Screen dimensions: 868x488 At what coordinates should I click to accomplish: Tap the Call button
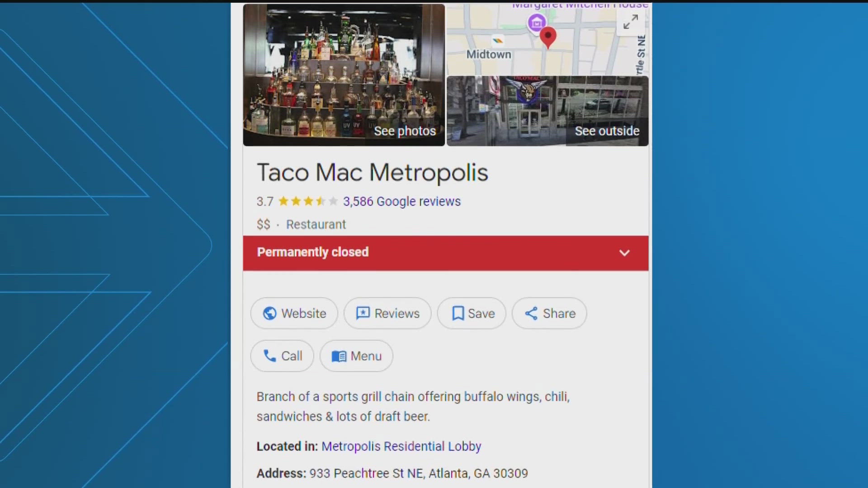point(282,356)
